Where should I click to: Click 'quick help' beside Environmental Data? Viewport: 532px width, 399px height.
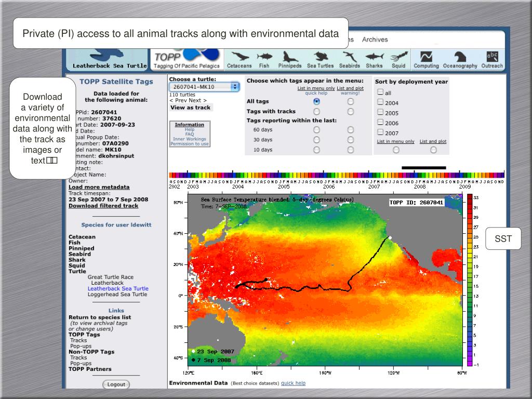coord(293,383)
